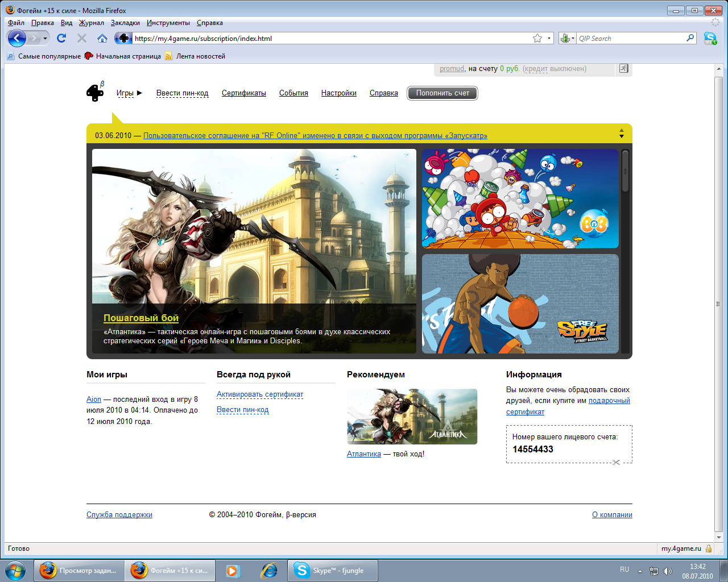Open the Атлантика text link
This screenshot has height=582, width=728.
(364, 454)
